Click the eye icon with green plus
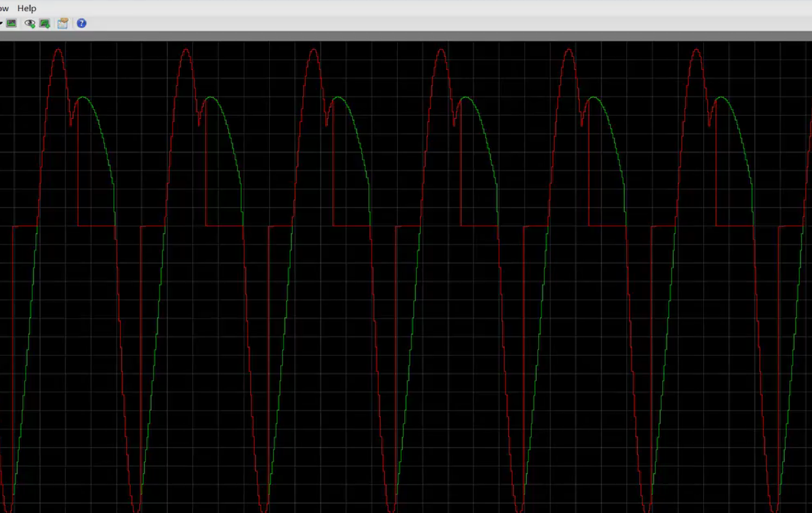 point(30,24)
